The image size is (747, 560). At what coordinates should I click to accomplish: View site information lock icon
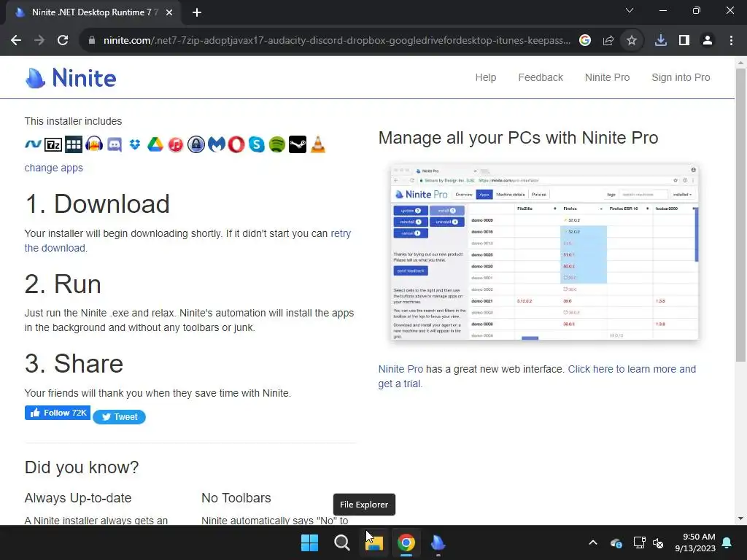pyautogui.click(x=92, y=41)
